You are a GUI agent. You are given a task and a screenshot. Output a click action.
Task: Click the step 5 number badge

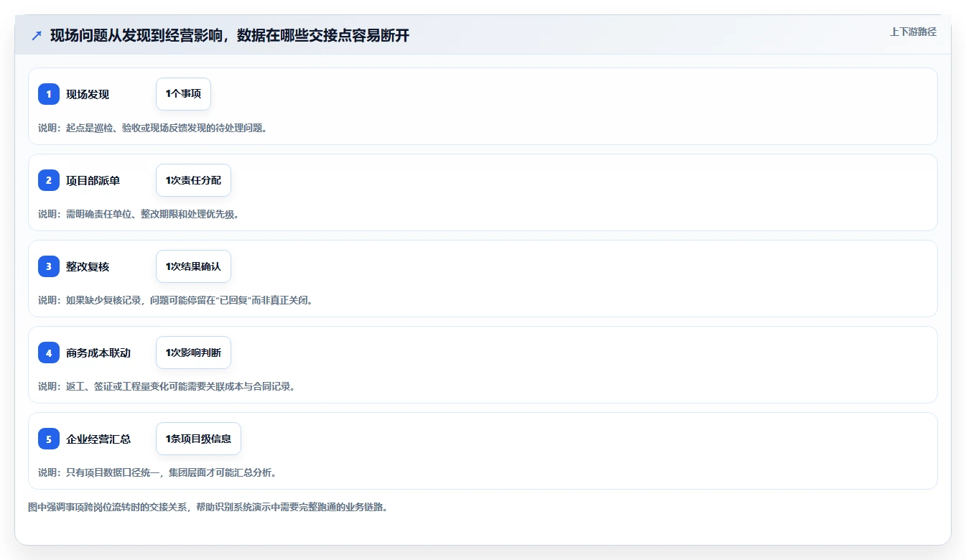coord(49,439)
